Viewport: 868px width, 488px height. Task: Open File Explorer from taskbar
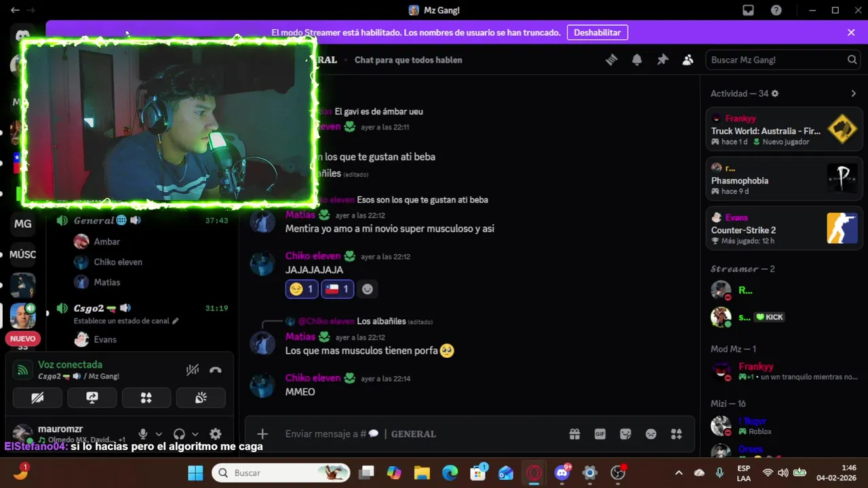422,472
